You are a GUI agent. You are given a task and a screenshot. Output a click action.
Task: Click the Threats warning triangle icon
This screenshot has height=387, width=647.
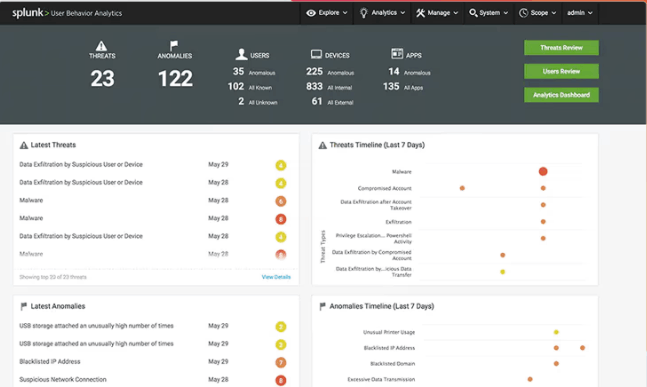tap(101, 45)
